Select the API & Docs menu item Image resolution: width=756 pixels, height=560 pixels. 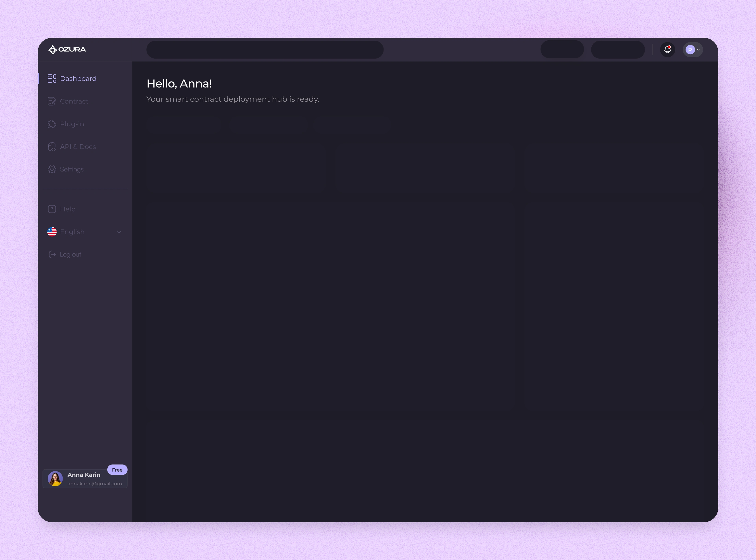coord(78,147)
